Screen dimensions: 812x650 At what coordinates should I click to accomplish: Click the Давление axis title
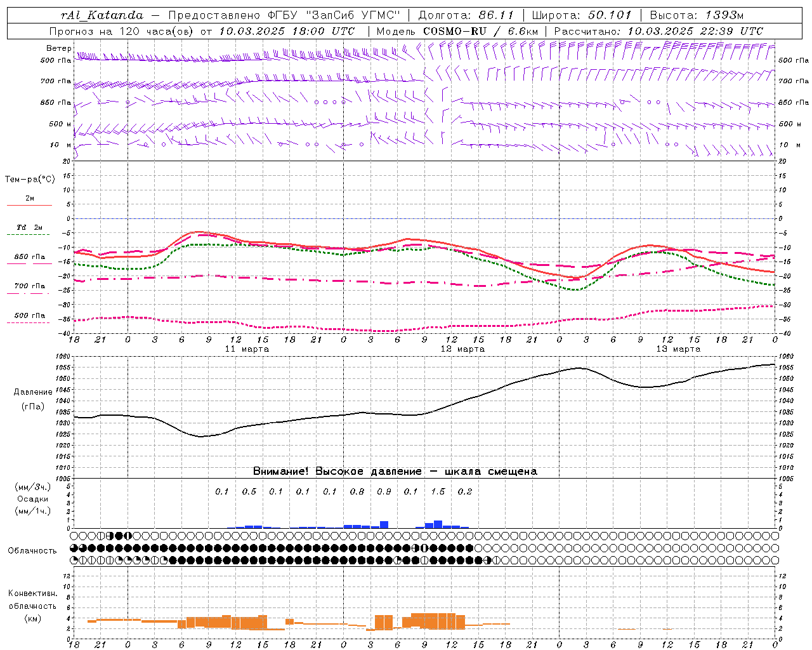[x=33, y=392]
